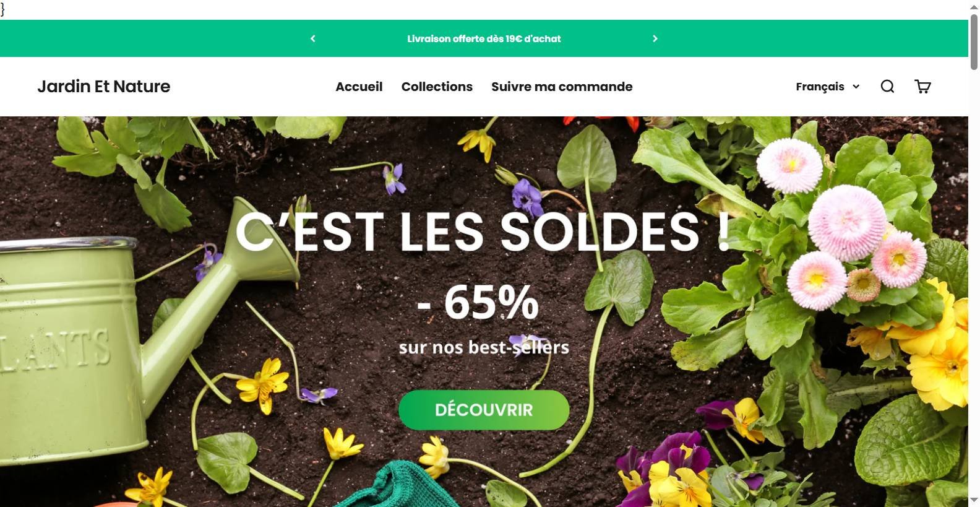Expand the Français language chevron

click(x=856, y=87)
